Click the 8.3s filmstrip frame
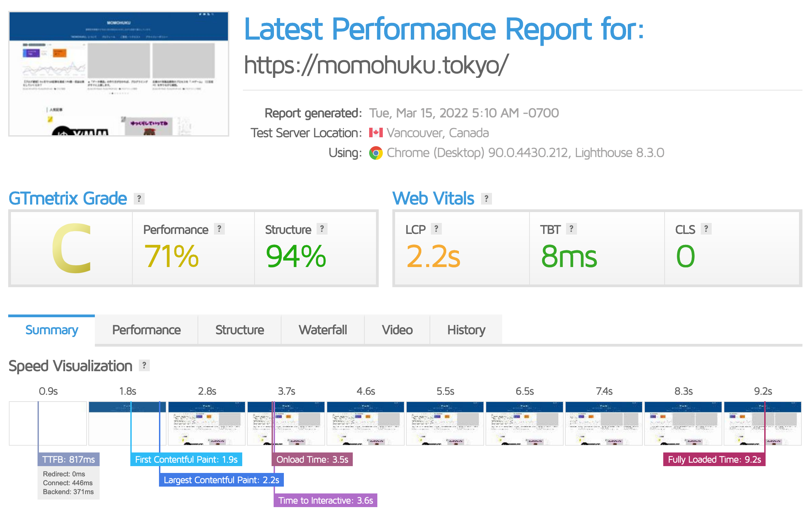The image size is (812, 517). click(683, 423)
